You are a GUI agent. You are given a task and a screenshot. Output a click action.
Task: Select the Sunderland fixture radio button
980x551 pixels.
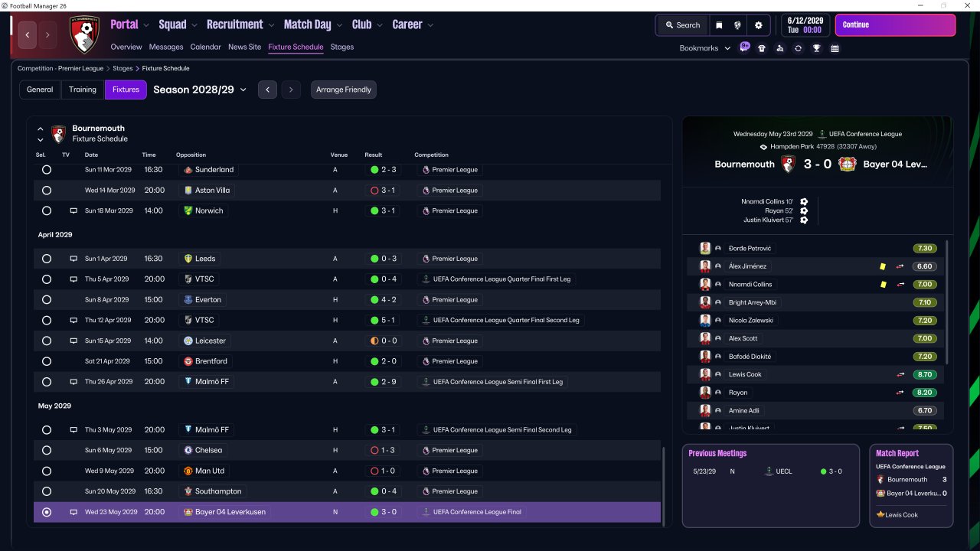pyautogui.click(x=47, y=170)
